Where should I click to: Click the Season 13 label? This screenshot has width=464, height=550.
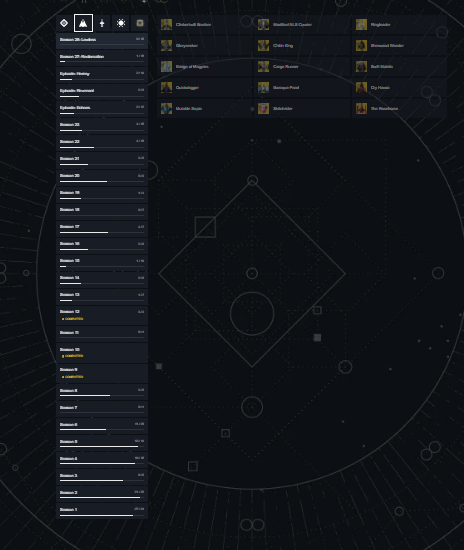[70, 295]
